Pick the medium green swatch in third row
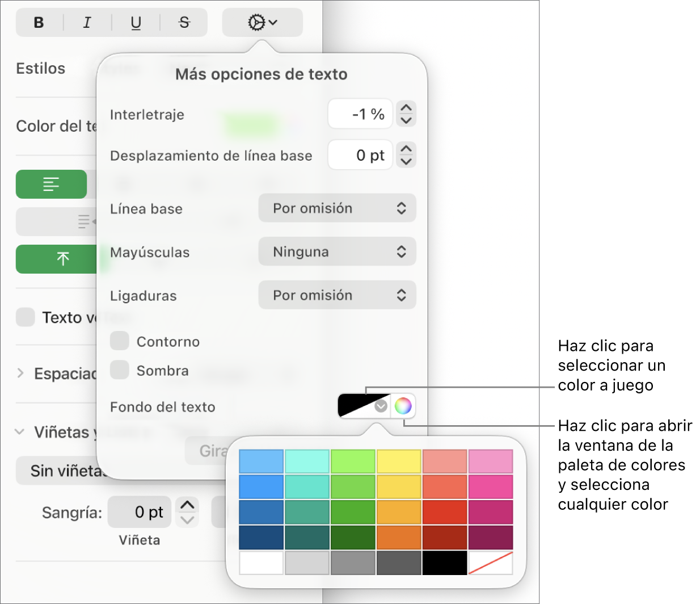 point(353,512)
